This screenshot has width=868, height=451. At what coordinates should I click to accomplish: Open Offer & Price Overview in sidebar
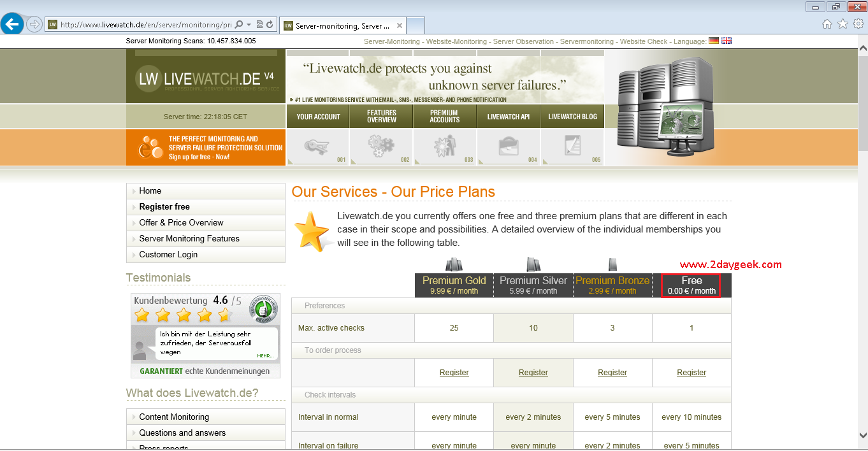206,223
